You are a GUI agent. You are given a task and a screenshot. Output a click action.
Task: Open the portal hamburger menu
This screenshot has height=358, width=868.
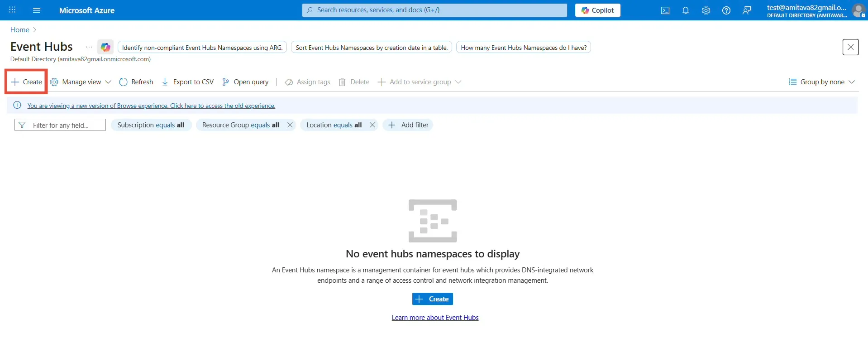coord(37,10)
